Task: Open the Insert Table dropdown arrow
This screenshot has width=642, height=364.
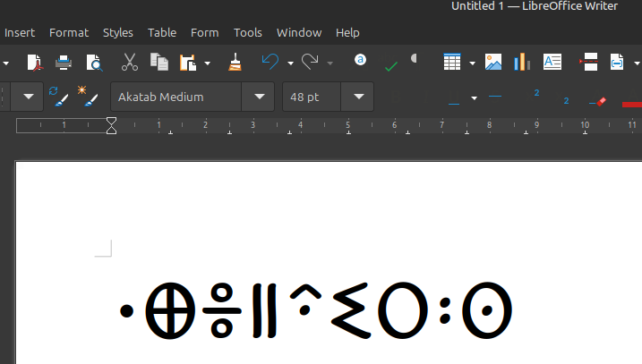Action: (x=471, y=63)
